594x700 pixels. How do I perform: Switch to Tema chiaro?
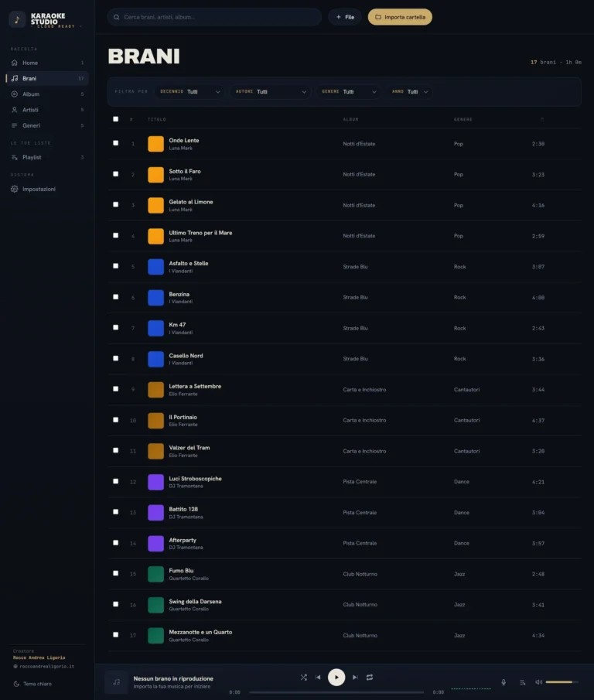pyautogui.click(x=32, y=684)
